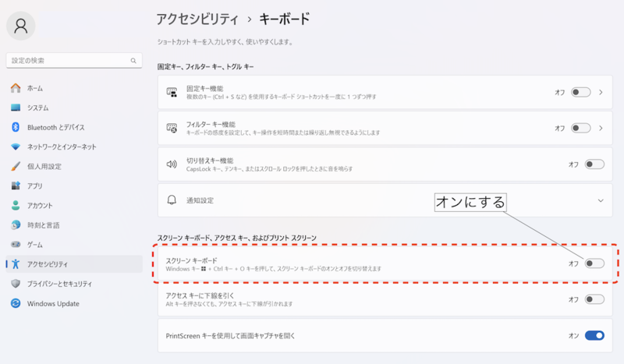Click the 通知設定 row label
This screenshot has height=364, width=624.
tap(200, 200)
